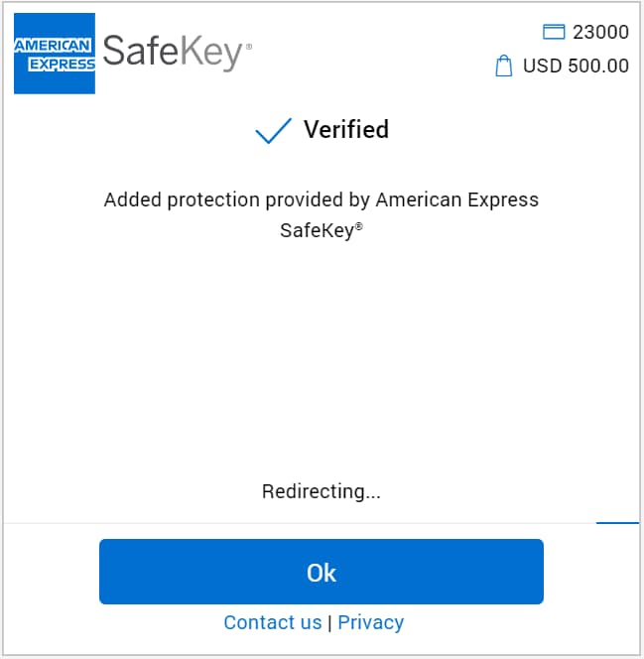Click the 'Added protection provided by' text line
Viewport: 644px width, 659px height.
[237, 199]
